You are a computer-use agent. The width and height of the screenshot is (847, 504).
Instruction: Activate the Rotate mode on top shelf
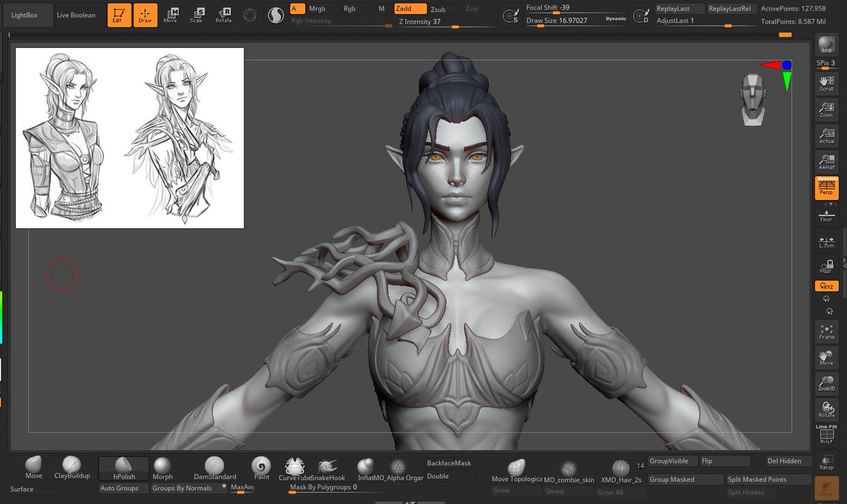pyautogui.click(x=224, y=14)
